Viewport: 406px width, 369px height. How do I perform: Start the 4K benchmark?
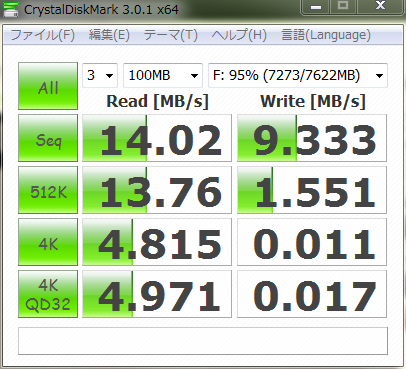point(48,242)
